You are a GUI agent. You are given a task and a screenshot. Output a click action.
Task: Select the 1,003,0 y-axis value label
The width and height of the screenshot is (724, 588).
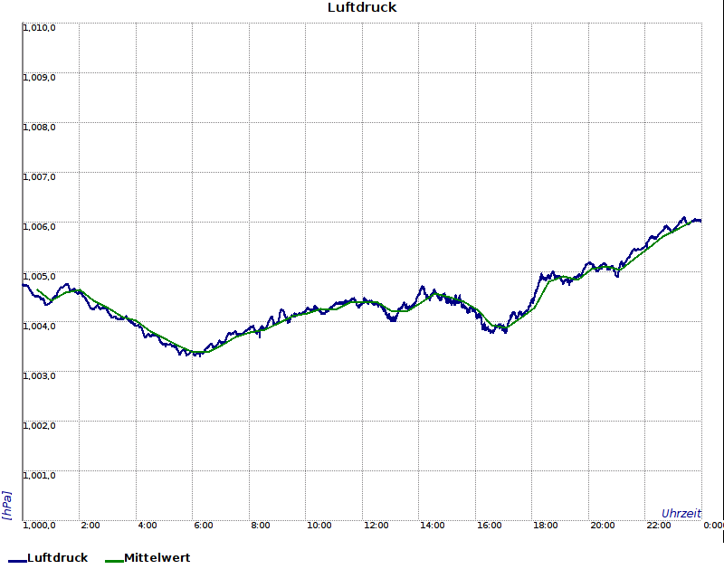pos(40,375)
